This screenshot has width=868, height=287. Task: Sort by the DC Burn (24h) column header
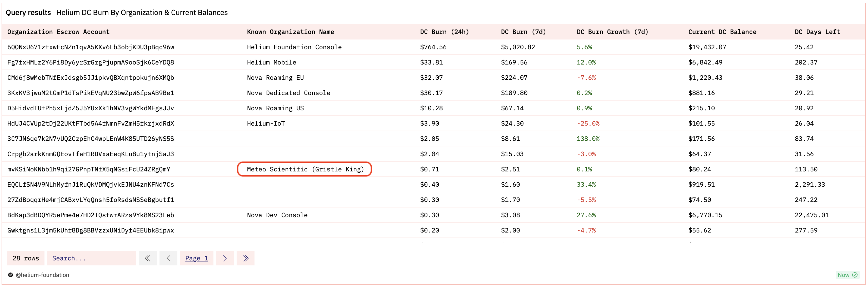click(444, 32)
